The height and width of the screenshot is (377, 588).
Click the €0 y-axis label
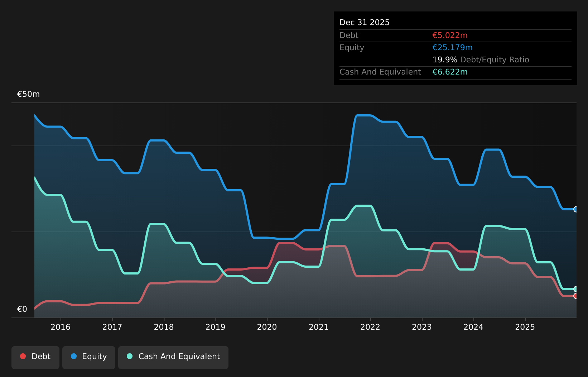click(x=22, y=309)
